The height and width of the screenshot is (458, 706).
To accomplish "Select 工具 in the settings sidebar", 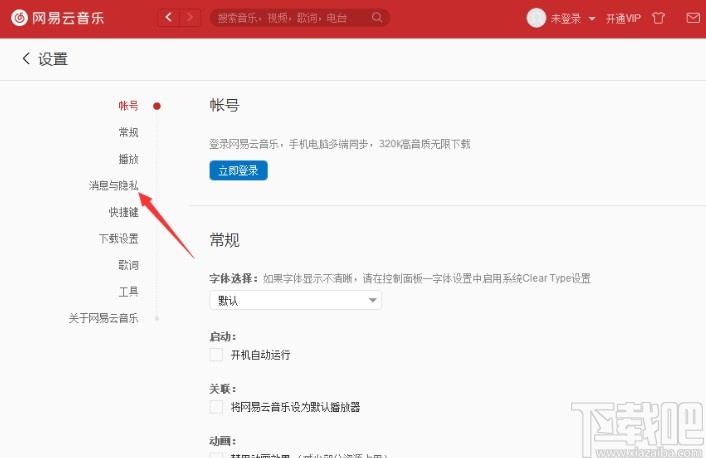I will coord(128,292).
